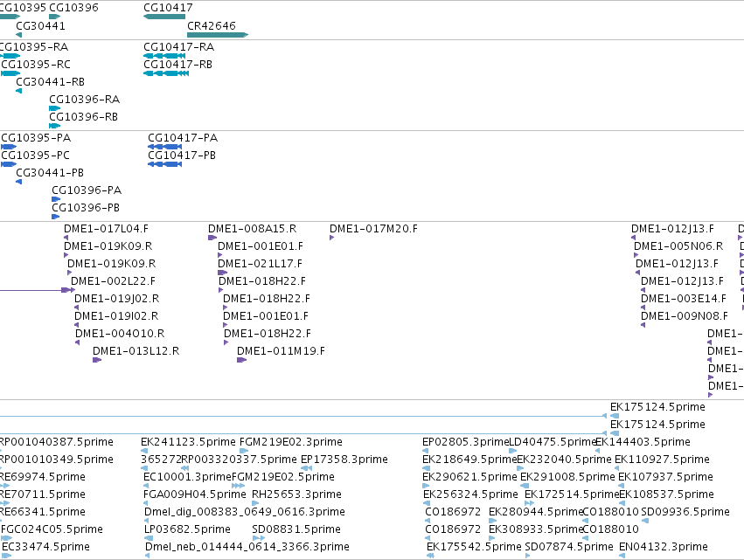Select the CR42646 gene label
This screenshot has width=744, height=560.
(x=212, y=25)
